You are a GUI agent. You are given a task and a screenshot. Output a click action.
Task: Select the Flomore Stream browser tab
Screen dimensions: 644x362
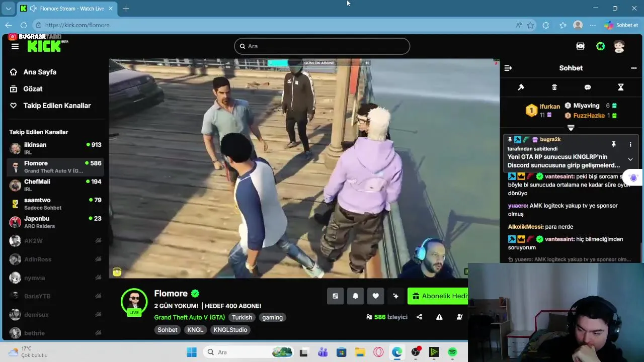coord(67,9)
